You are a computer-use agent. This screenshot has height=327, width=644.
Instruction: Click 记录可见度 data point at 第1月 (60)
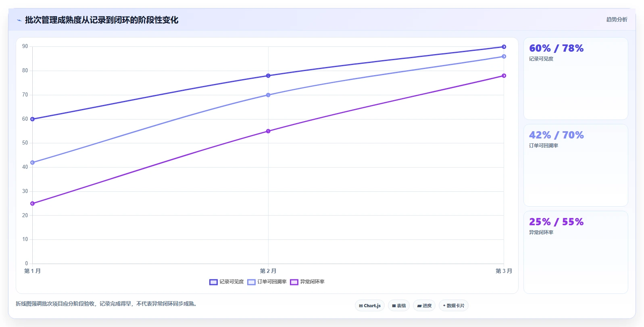[33, 119]
